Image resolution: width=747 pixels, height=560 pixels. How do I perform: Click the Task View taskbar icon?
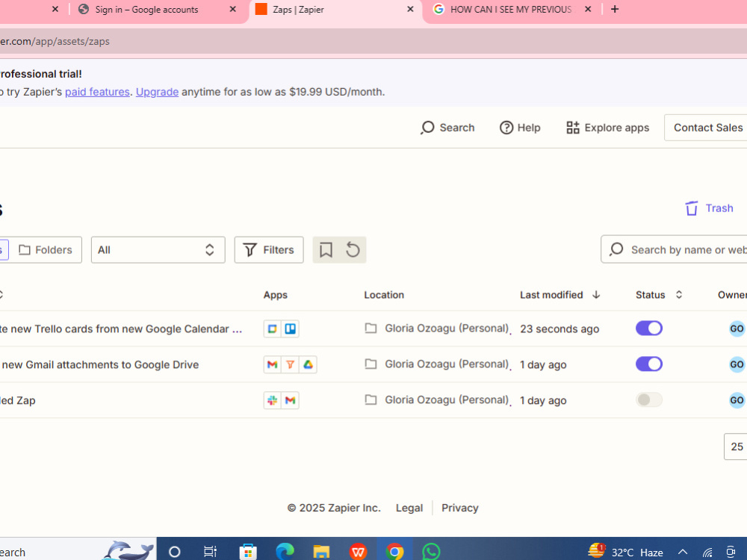tap(210, 552)
